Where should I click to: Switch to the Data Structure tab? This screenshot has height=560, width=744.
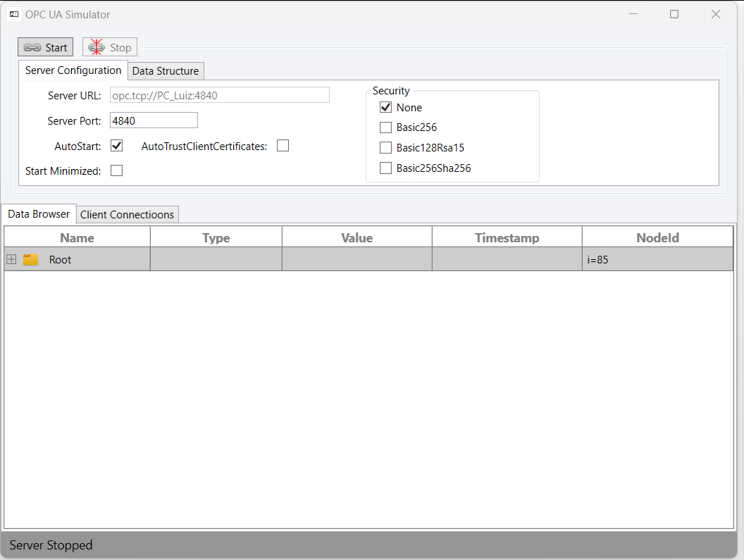tap(166, 70)
